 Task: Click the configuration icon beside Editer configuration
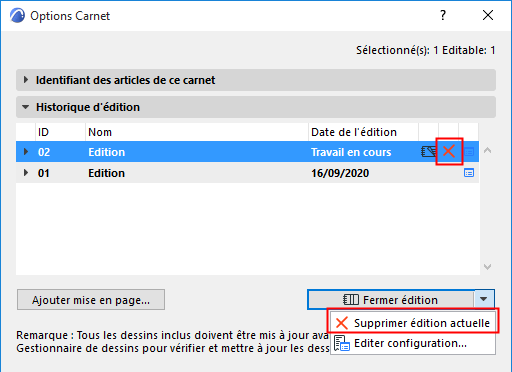coord(342,343)
